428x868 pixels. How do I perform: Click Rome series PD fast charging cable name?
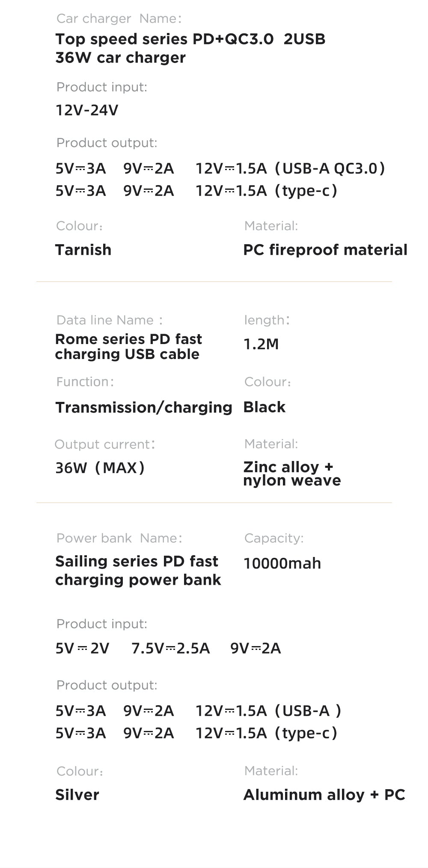128,347
